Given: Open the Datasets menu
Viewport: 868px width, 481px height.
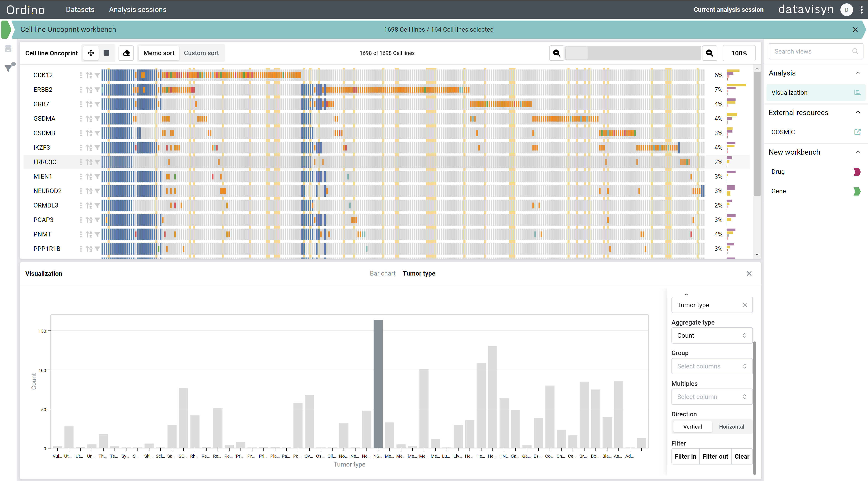Looking at the screenshot, I should (x=80, y=9).
